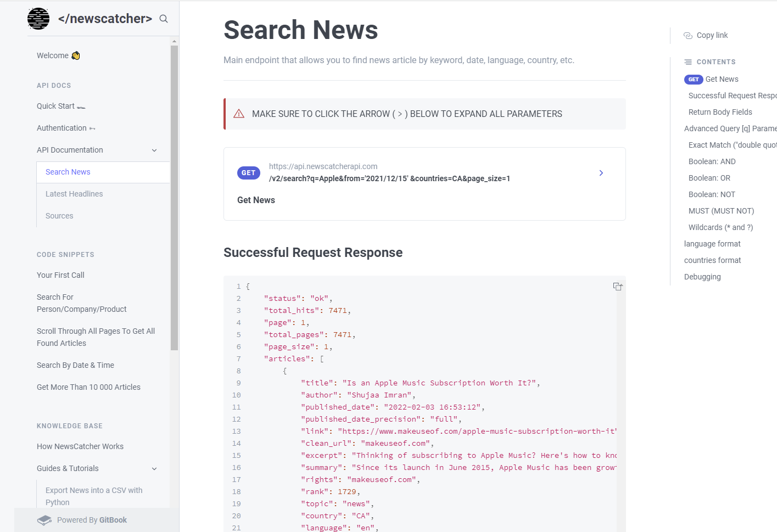Click Successful Request Response heading
The width and height of the screenshot is (777, 532).
point(313,253)
